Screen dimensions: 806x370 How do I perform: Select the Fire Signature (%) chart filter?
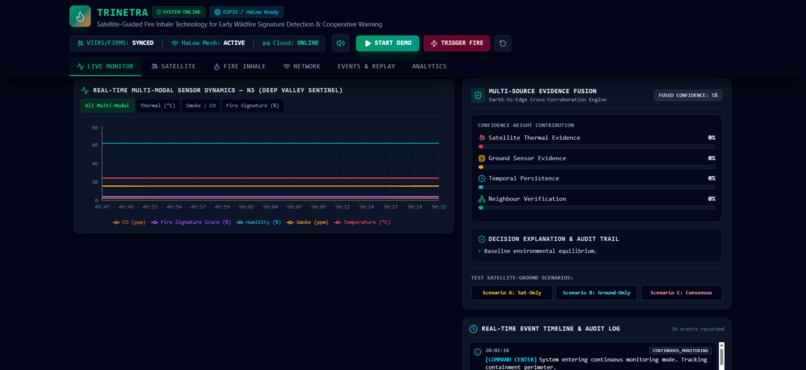pyautogui.click(x=252, y=106)
